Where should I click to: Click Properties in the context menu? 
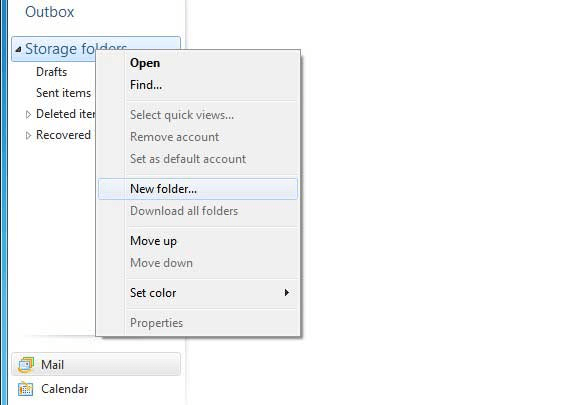(198, 323)
